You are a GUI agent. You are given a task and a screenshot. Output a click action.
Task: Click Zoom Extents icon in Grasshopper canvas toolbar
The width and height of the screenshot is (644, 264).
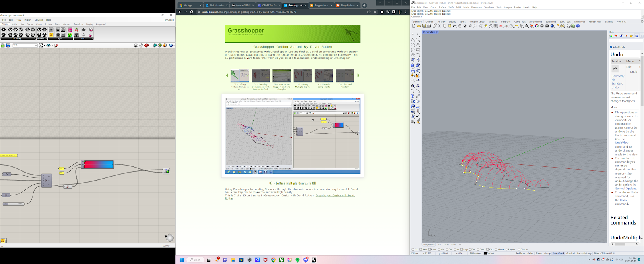(41, 45)
